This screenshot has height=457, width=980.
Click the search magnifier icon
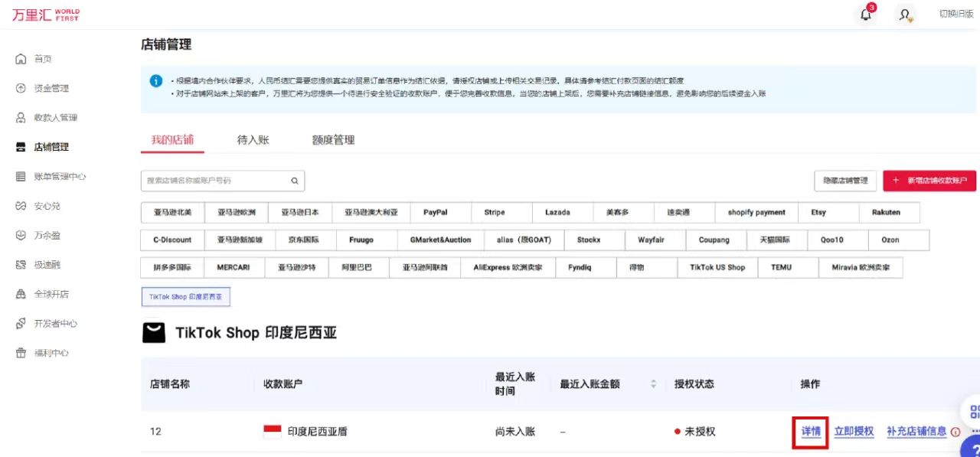click(x=294, y=181)
